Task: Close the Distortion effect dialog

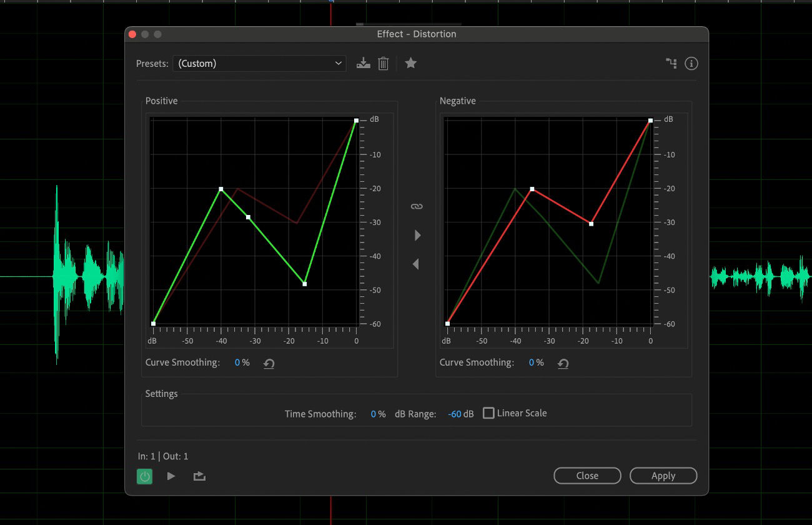Action: pos(587,476)
